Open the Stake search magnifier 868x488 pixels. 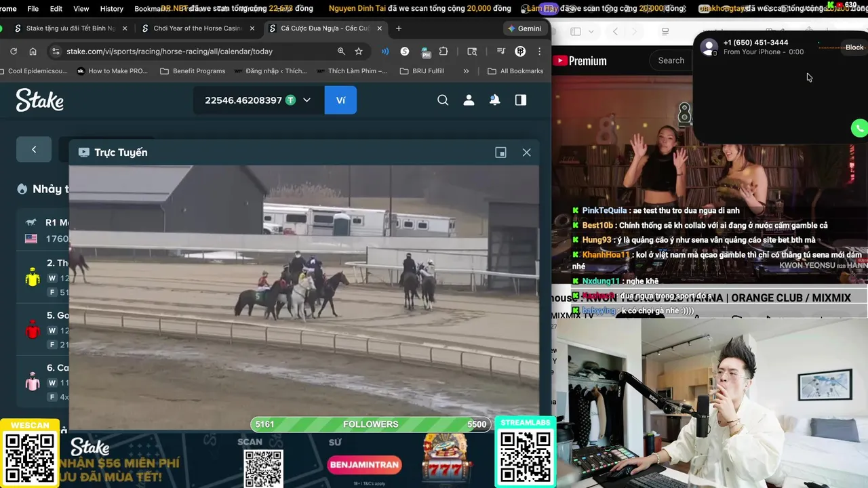pyautogui.click(x=443, y=100)
